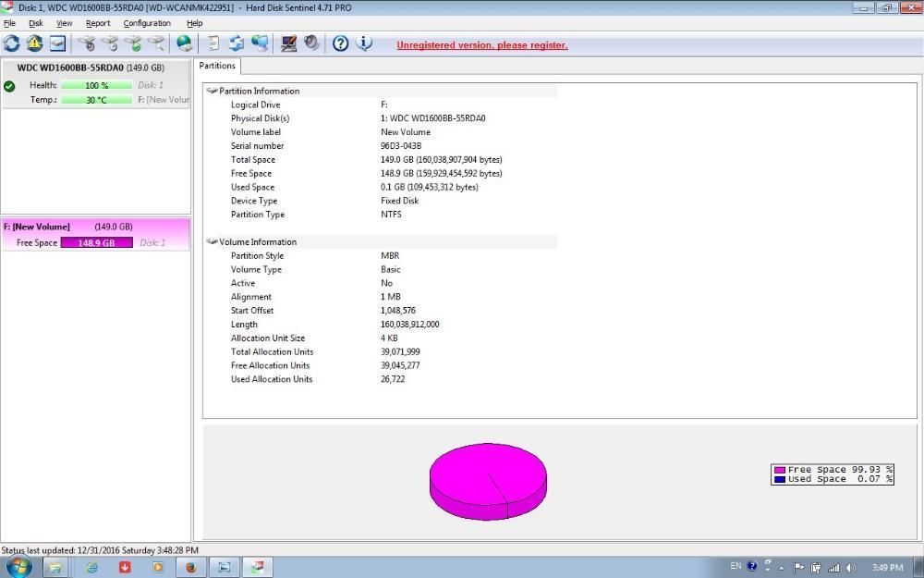The height and width of the screenshot is (578, 924).
Task: Click the status last updated text
Action: pyautogui.click(x=100, y=550)
